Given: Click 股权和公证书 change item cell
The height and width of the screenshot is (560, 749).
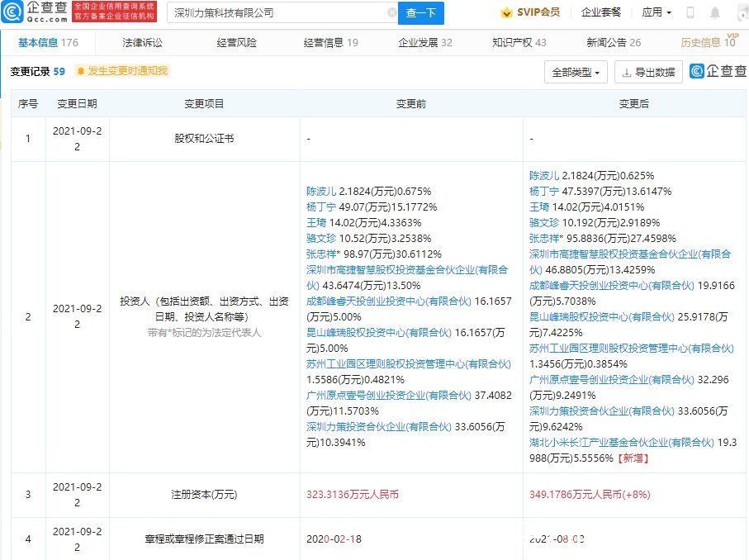Looking at the screenshot, I should 204,139.
